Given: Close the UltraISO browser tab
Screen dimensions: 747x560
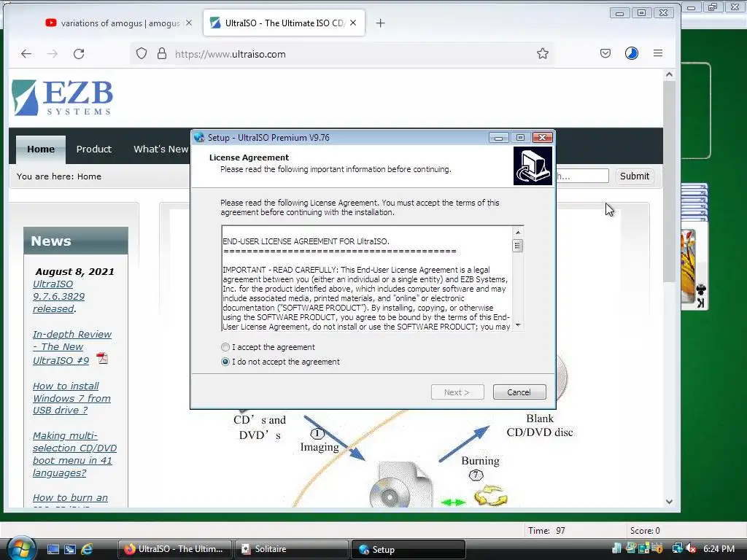Looking at the screenshot, I should coord(353,23).
